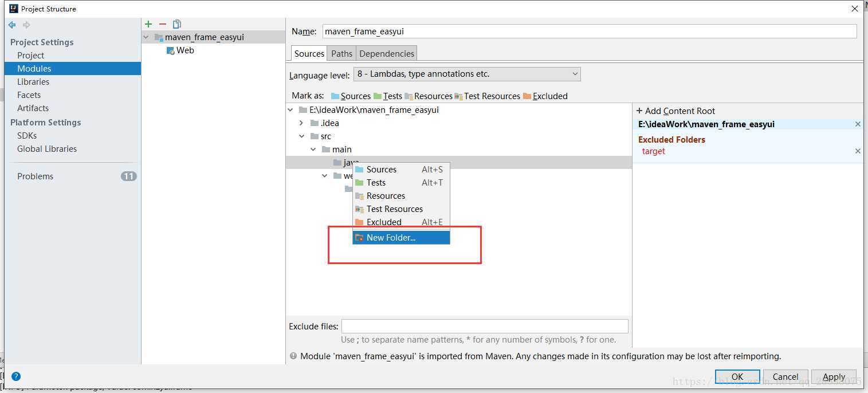
Task: Click the module Name input field
Action: coord(590,32)
